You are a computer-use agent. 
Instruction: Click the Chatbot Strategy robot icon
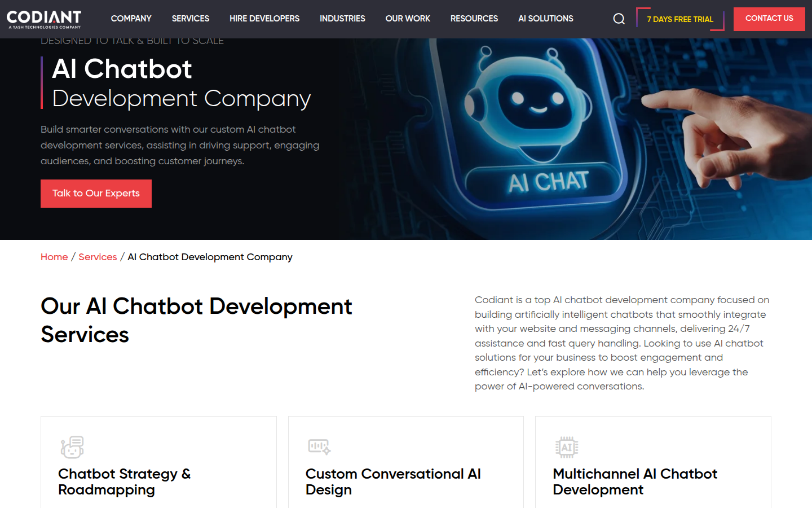click(x=72, y=447)
